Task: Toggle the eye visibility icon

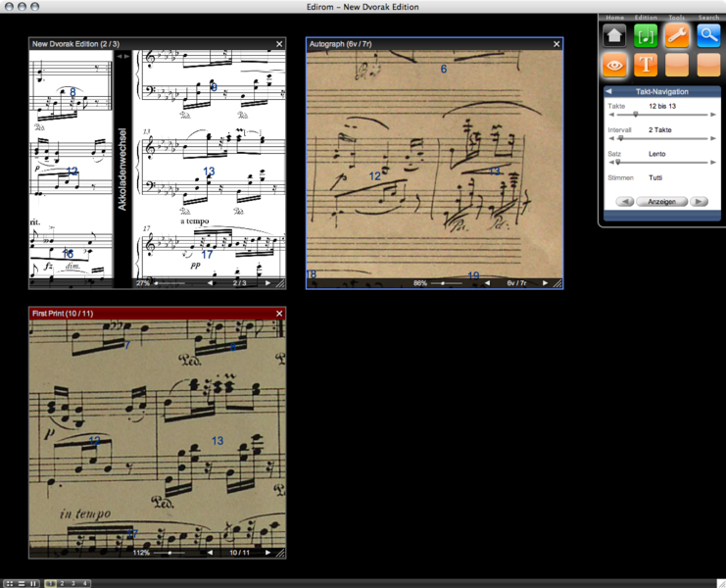Action: click(x=614, y=66)
